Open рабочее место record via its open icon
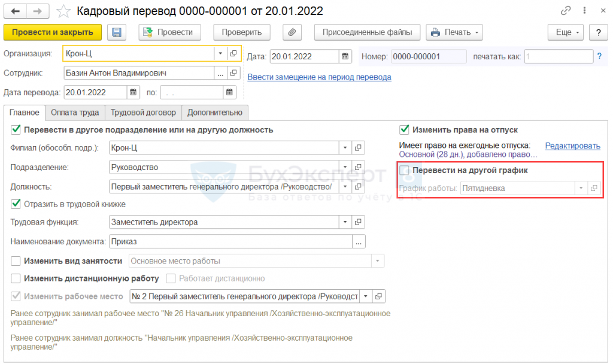 coord(378,296)
